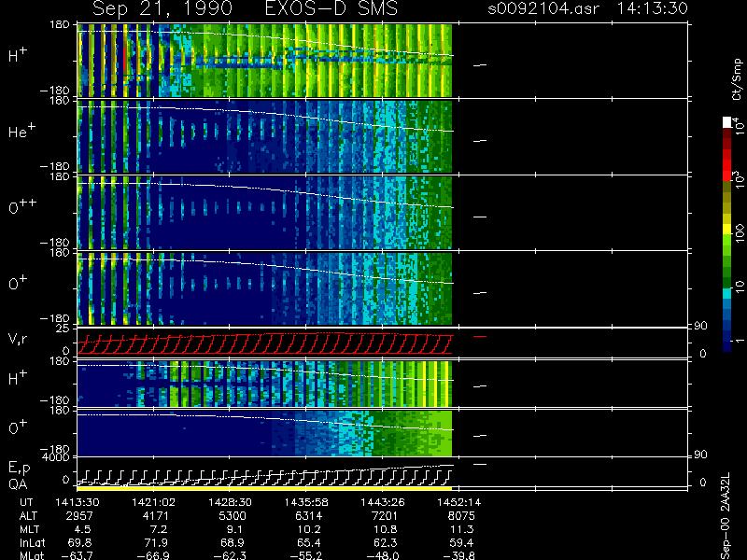Click the '25' tick on the V,r axis
The height and width of the screenshot is (560, 747).
(x=64, y=329)
